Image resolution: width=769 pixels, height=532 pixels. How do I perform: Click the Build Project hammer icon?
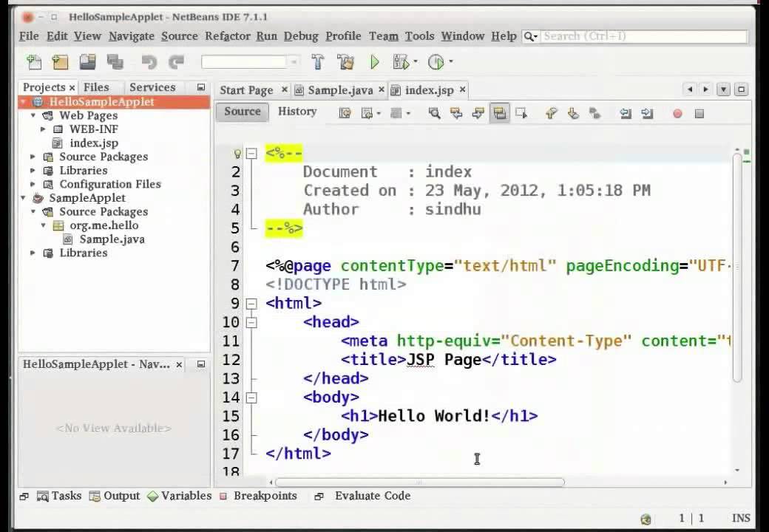point(318,62)
